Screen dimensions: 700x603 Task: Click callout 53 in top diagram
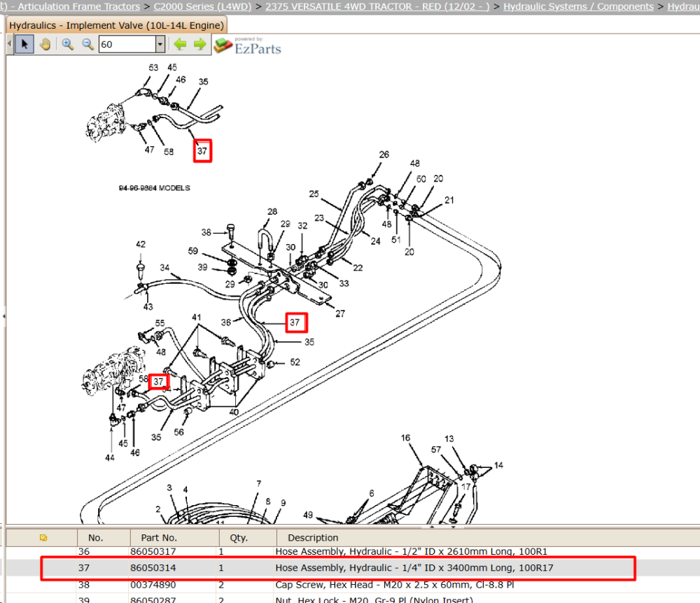click(153, 67)
